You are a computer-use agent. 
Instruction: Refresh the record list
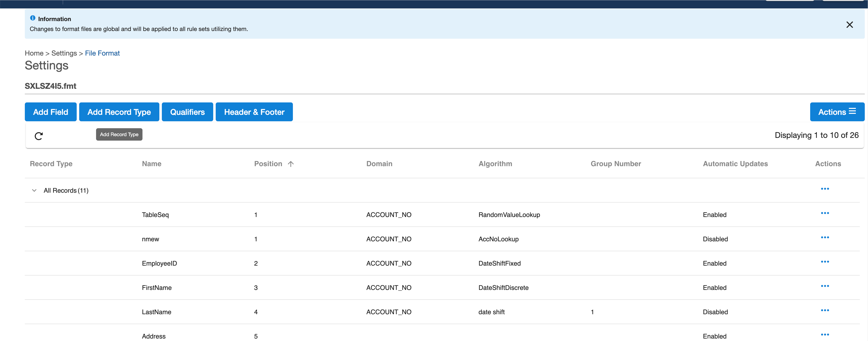[38, 136]
